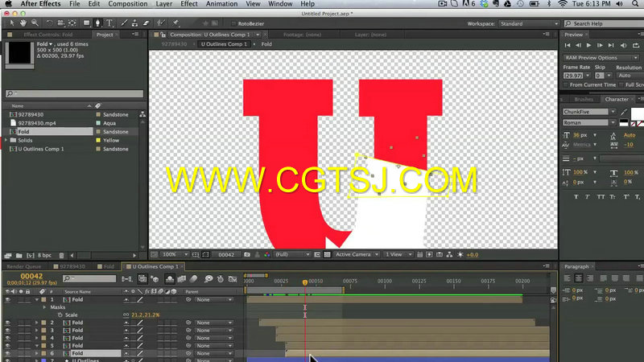This screenshot has width=644, height=362.
Task: Open the Composition menu
Action: coord(128,4)
